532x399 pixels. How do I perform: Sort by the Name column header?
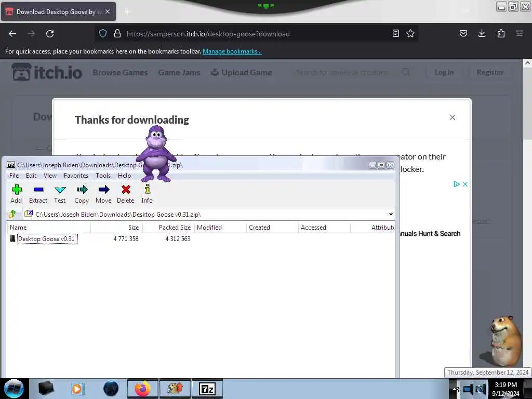49,228
